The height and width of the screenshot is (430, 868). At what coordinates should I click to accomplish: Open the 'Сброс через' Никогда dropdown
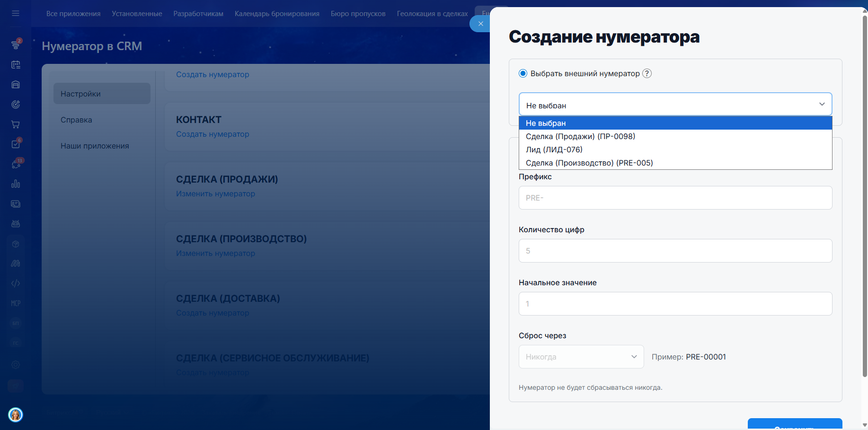[x=581, y=357]
